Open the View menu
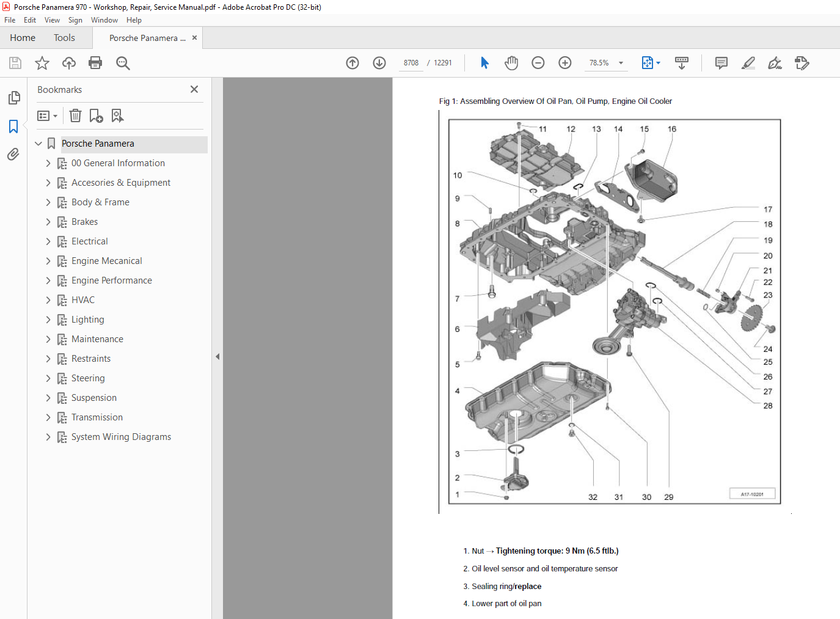840x619 pixels. click(x=52, y=20)
